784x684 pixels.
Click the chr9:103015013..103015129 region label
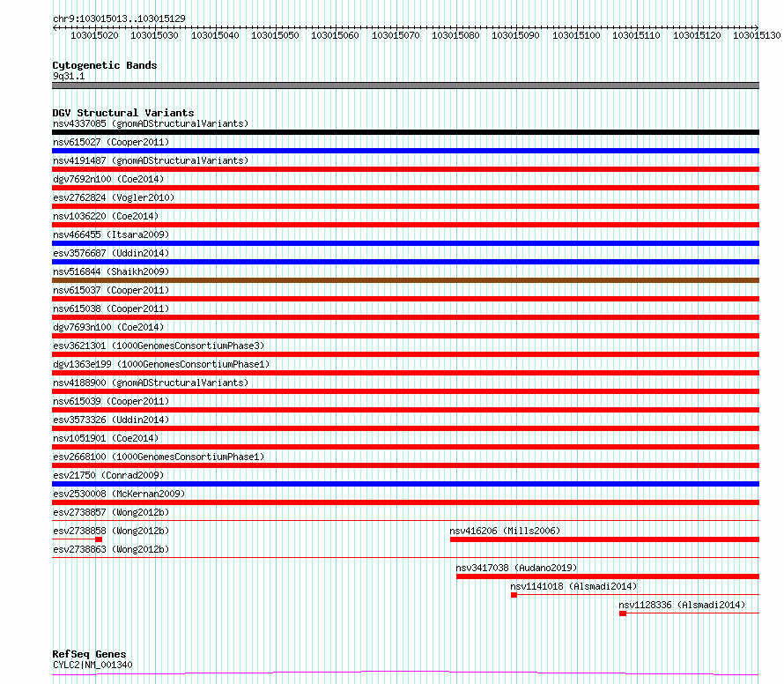[119, 19]
